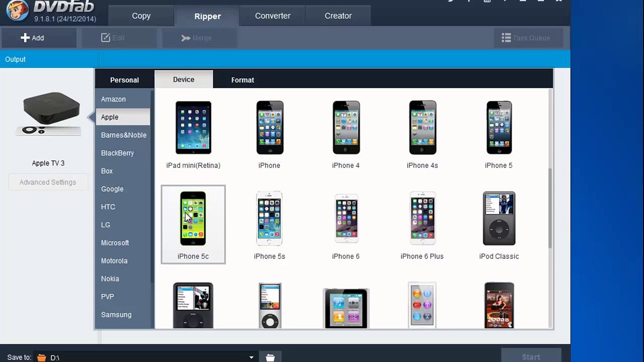Pick the square touchscreen iPod nano thumbnail

pyautogui.click(x=346, y=308)
